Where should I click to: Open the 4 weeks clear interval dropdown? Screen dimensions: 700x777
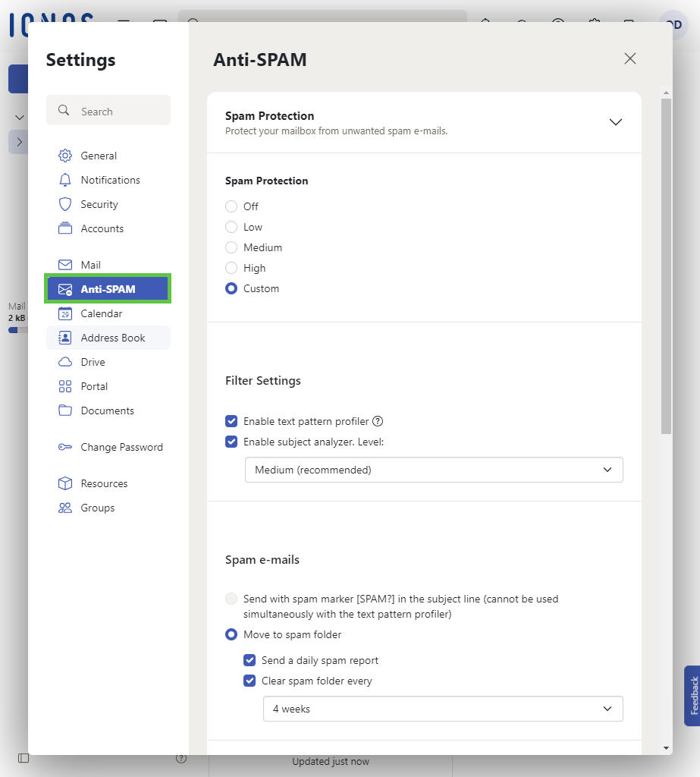coord(443,709)
